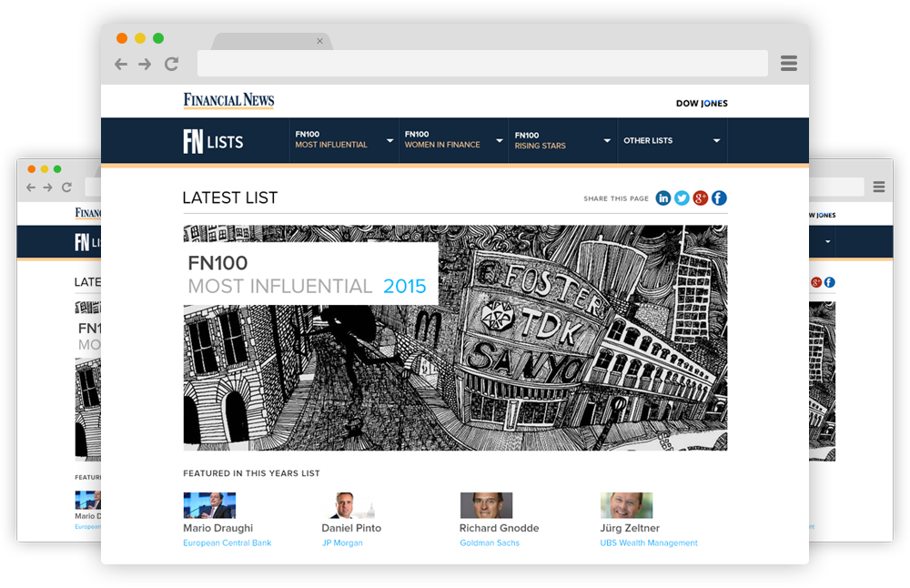Expand FN100 Rising Stars dropdown arrow
Screen dimensions: 910x588
click(607, 140)
